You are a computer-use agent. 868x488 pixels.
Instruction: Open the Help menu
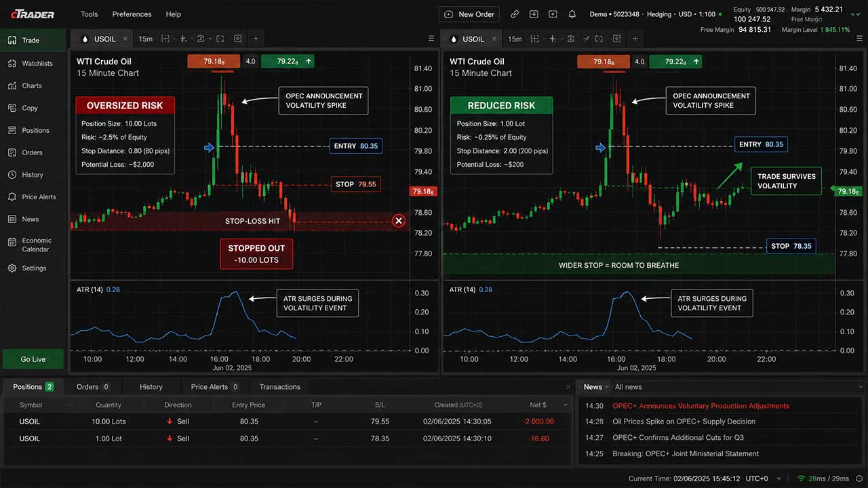tap(173, 14)
